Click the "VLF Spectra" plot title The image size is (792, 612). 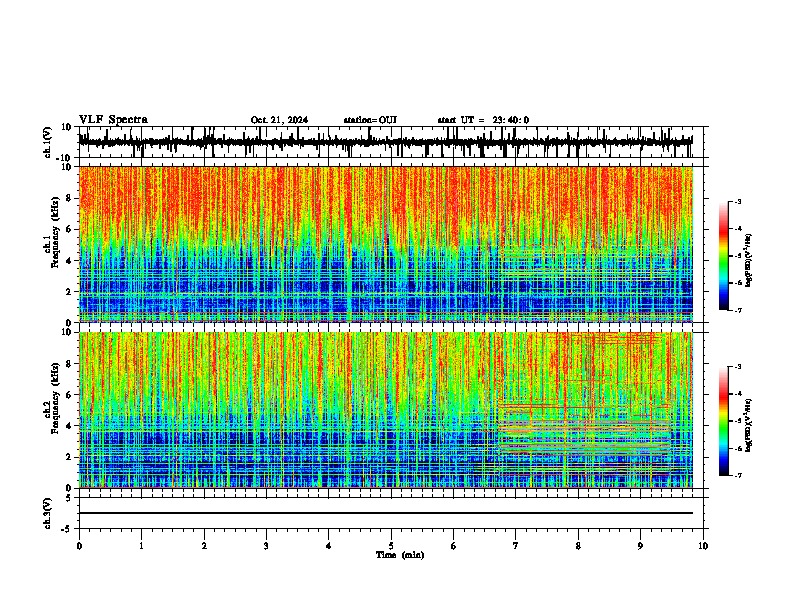[x=113, y=119]
